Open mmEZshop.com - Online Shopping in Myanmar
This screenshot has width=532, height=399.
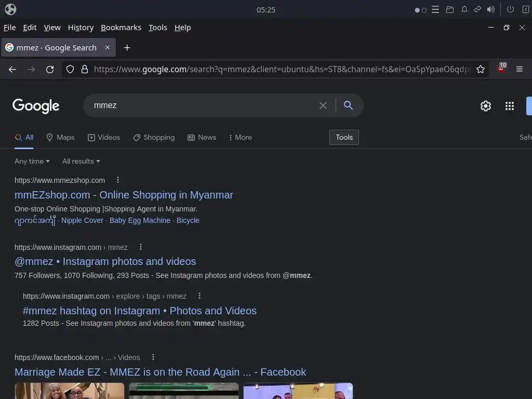tap(124, 195)
